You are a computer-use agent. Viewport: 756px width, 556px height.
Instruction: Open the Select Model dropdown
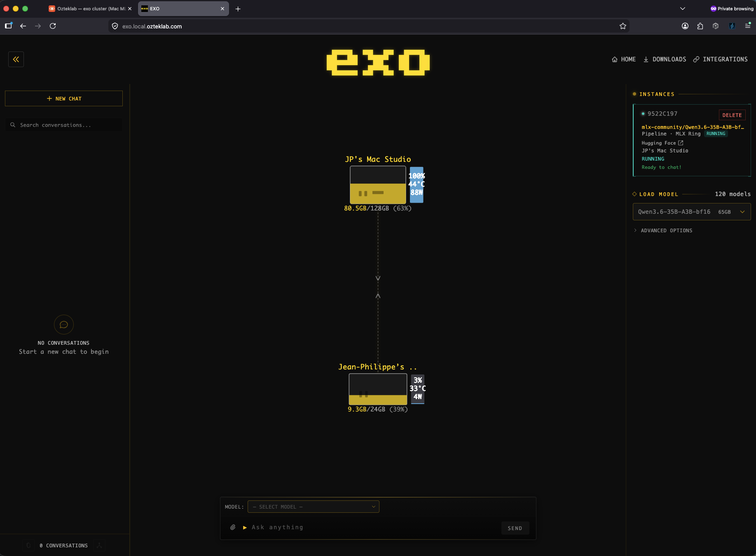pos(313,507)
